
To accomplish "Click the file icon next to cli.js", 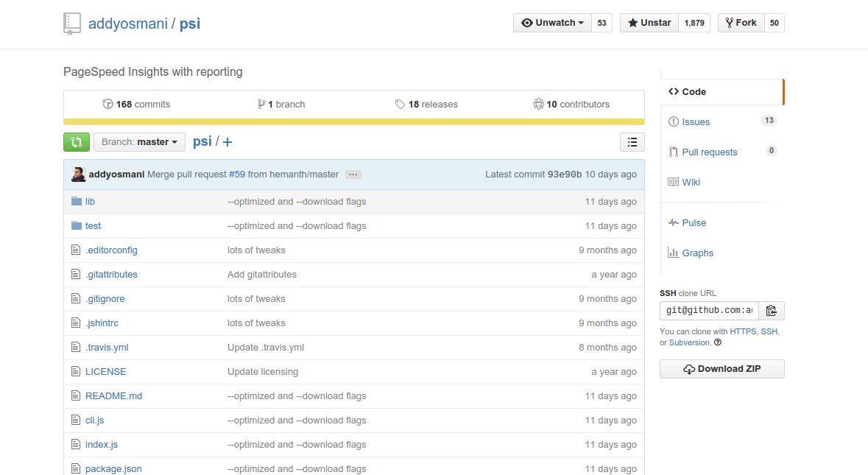I will tap(76, 421).
